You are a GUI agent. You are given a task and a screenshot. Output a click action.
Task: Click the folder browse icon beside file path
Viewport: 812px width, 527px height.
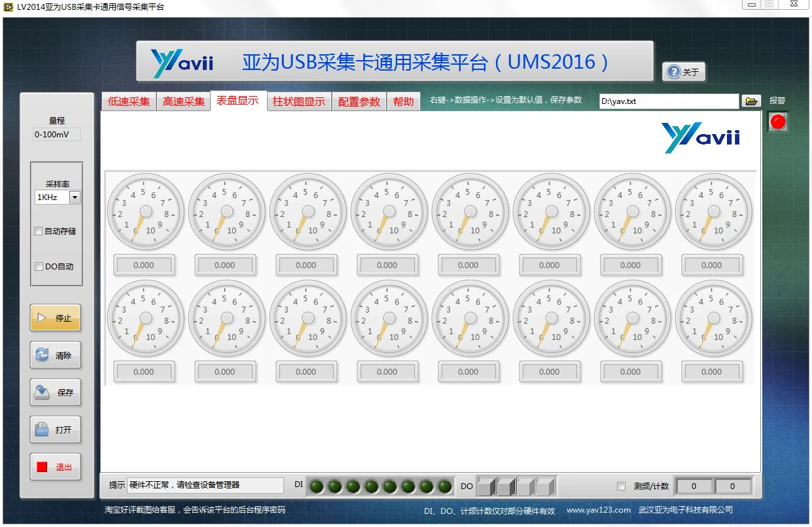tap(752, 101)
